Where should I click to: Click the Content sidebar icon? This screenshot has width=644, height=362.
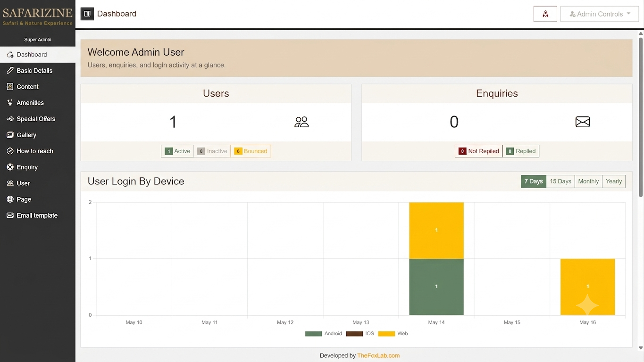coord(10,87)
